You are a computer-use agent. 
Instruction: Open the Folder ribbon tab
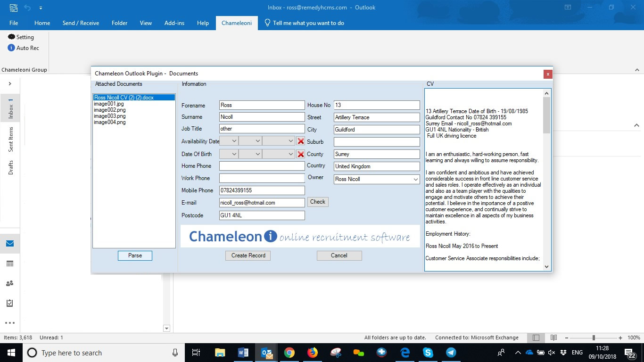pyautogui.click(x=120, y=23)
